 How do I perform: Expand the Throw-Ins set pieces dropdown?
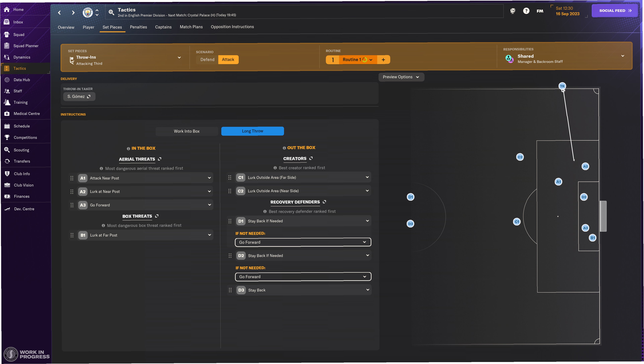tap(179, 58)
